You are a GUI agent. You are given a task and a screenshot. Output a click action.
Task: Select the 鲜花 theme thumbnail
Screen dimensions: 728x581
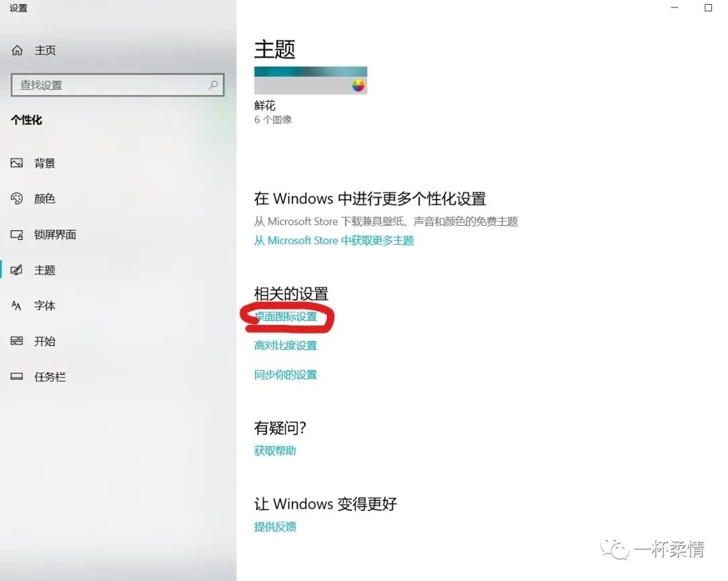tap(311, 80)
